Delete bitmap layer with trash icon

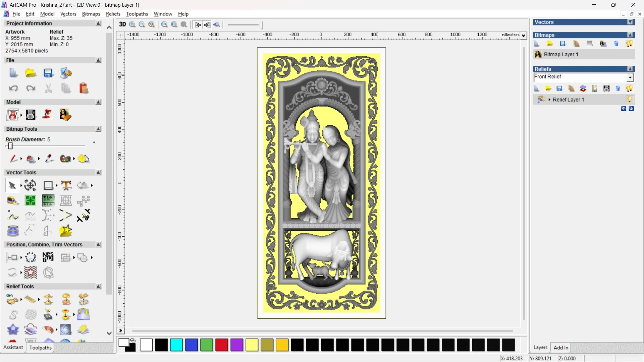tap(616, 44)
